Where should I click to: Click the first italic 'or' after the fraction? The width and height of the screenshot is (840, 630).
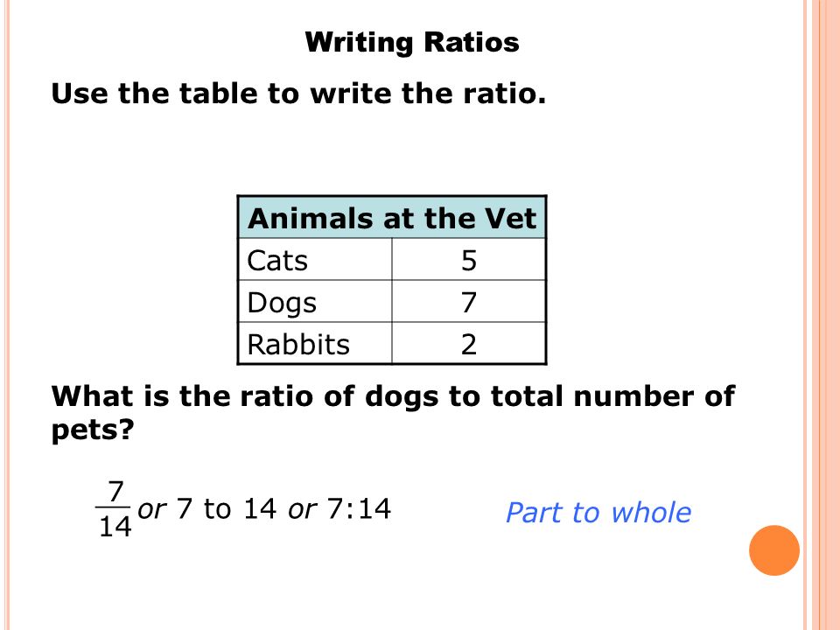[x=152, y=509]
